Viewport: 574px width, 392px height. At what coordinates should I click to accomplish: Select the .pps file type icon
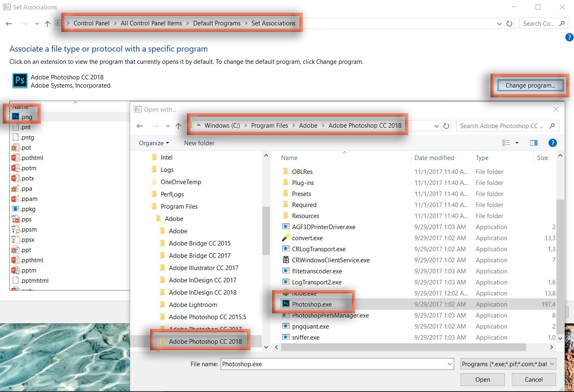point(16,219)
